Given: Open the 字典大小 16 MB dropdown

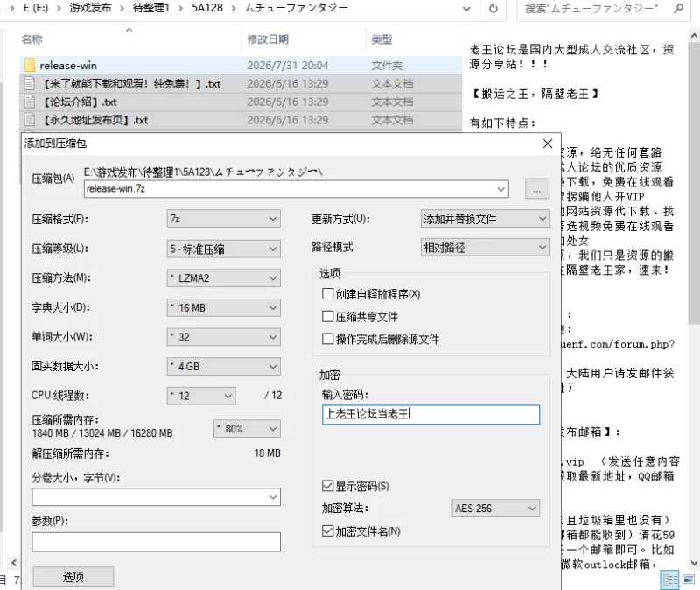Looking at the screenshot, I should coord(224,308).
